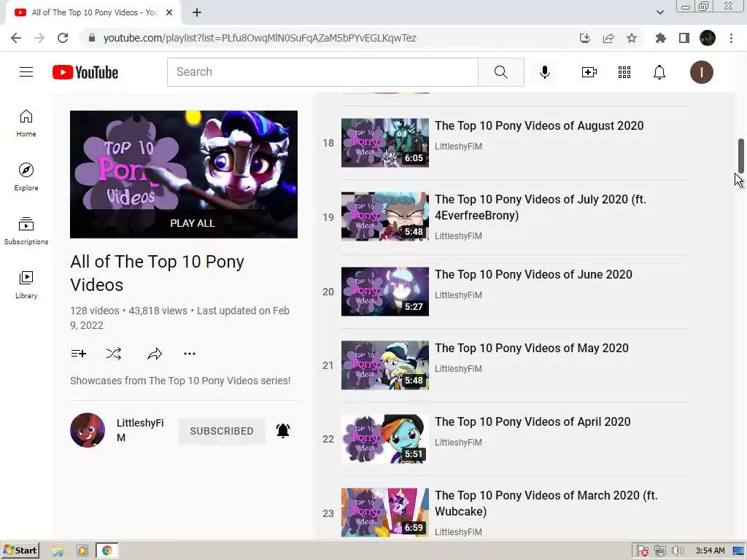Click the address bar URL

pyautogui.click(x=260, y=38)
